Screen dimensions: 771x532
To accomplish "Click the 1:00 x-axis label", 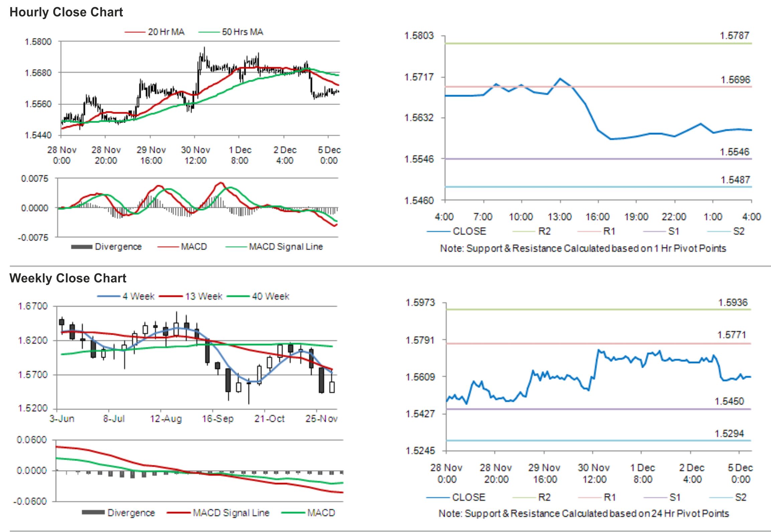I will pos(713,217).
